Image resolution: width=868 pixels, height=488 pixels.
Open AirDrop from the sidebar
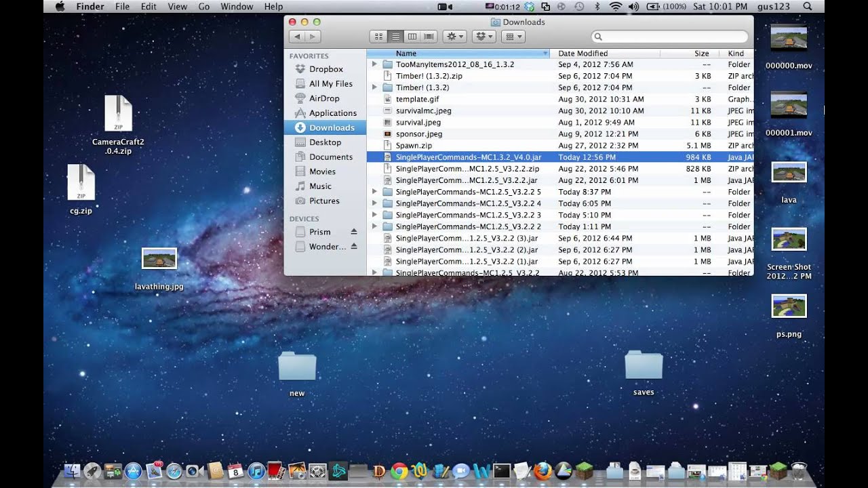[325, 98]
